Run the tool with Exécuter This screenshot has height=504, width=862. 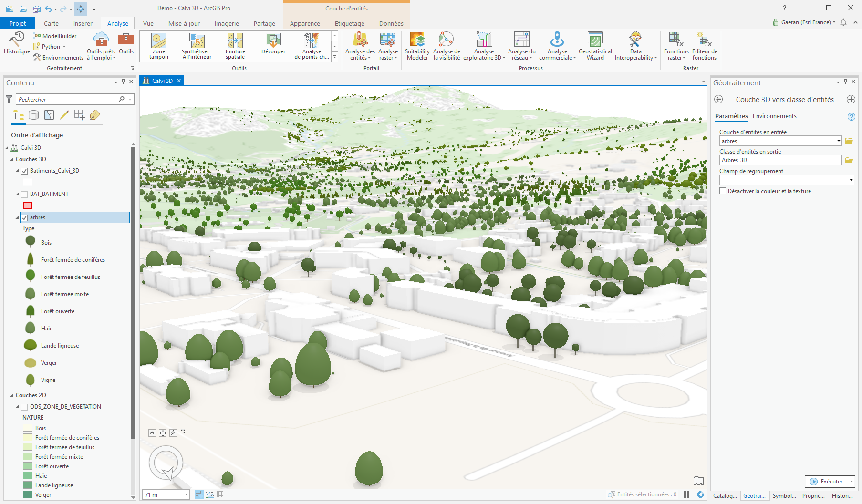(x=827, y=482)
